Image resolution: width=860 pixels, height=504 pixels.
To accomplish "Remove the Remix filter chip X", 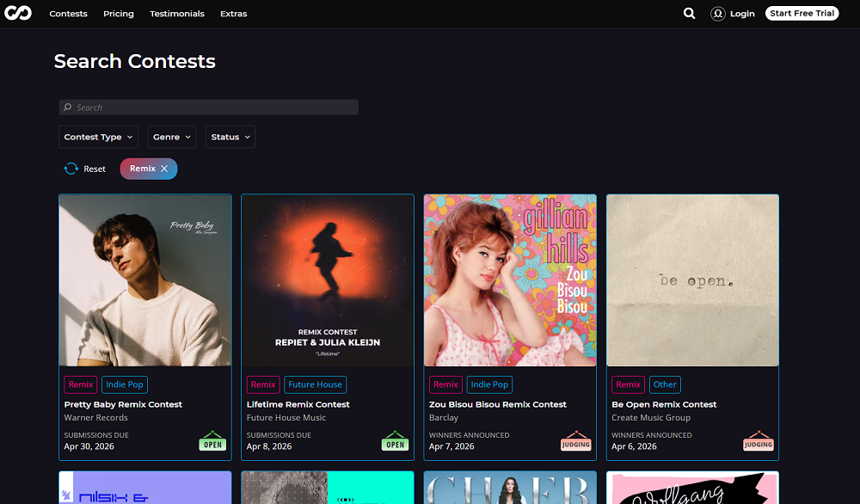I will [x=164, y=169].
